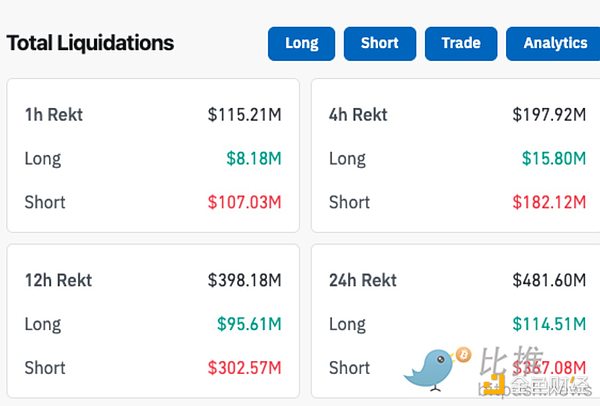Click the 12h total $398.18M value

point(244,281)
